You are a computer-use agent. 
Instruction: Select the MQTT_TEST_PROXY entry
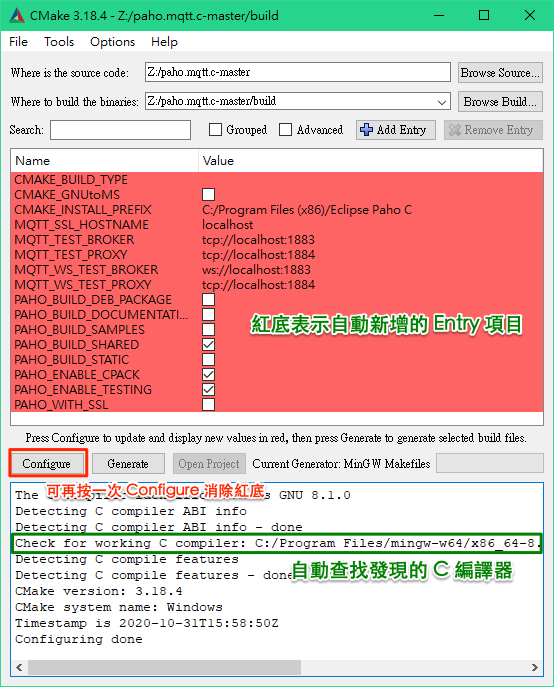[71, 255]
